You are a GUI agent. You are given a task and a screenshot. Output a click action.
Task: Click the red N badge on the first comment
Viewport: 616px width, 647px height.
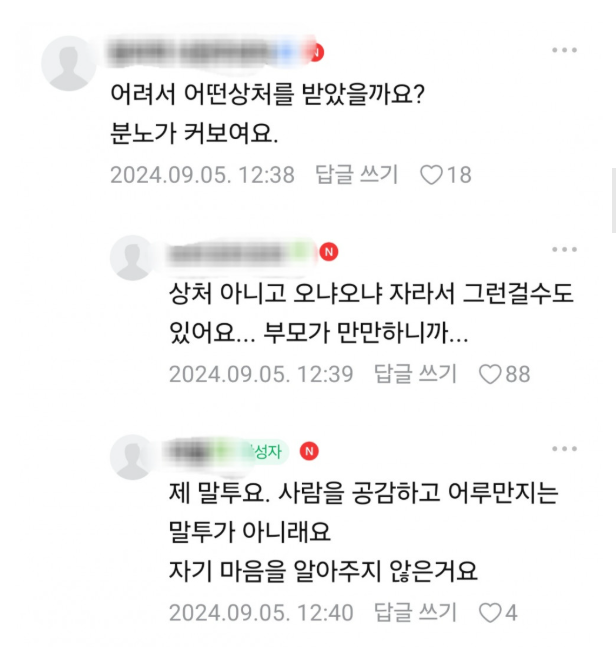316,52
